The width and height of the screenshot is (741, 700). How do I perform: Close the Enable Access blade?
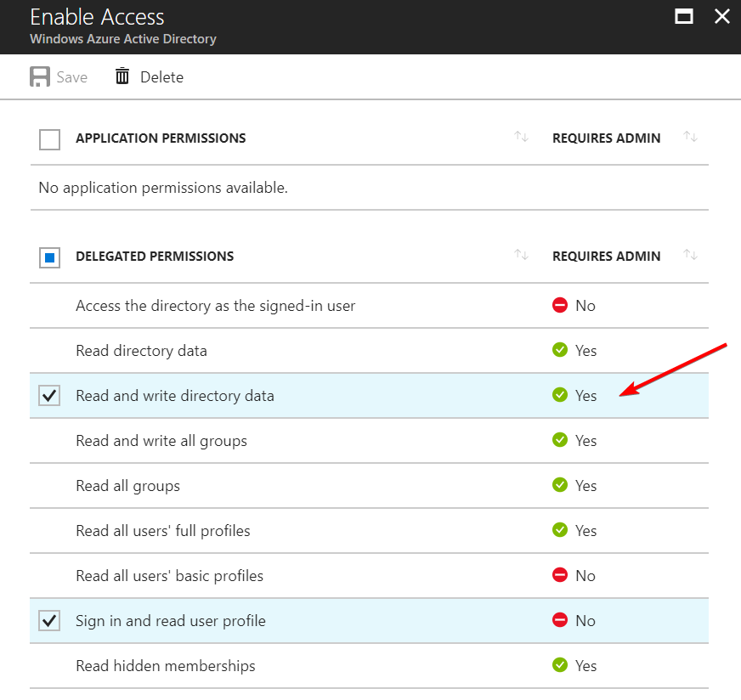point(721,16)
